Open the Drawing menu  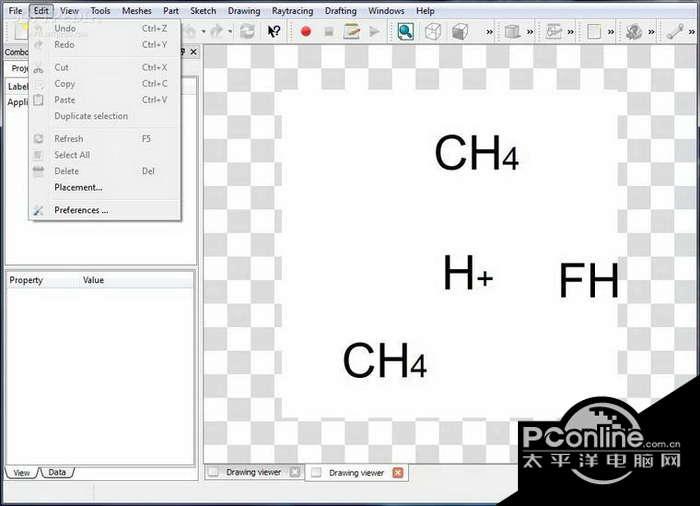[244, 11]
